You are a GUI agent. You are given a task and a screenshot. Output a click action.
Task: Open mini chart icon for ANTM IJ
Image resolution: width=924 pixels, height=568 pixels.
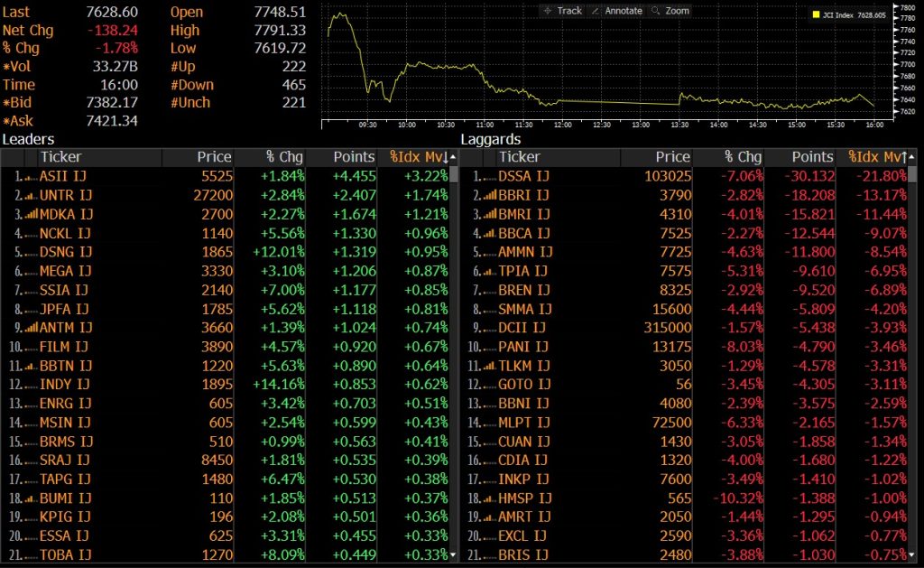coord(31,328)
